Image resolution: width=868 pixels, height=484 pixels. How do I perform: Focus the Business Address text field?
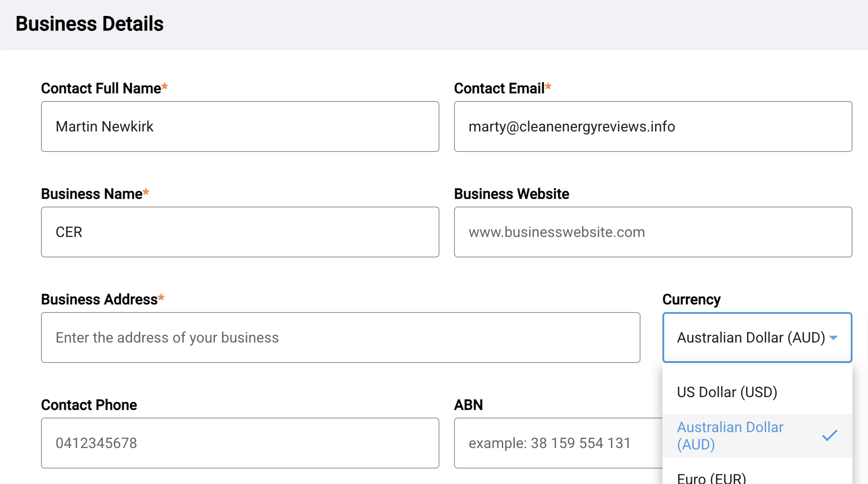point(340,338)
